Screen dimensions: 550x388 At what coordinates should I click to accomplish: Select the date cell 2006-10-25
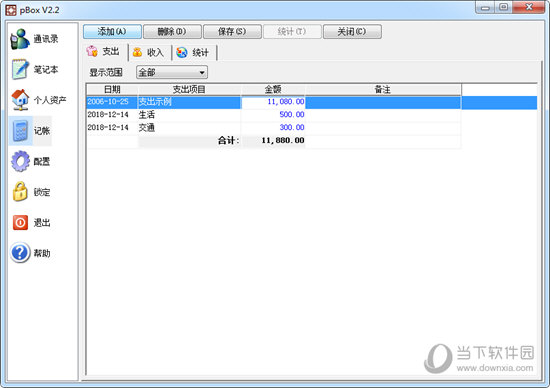point(112,102)
